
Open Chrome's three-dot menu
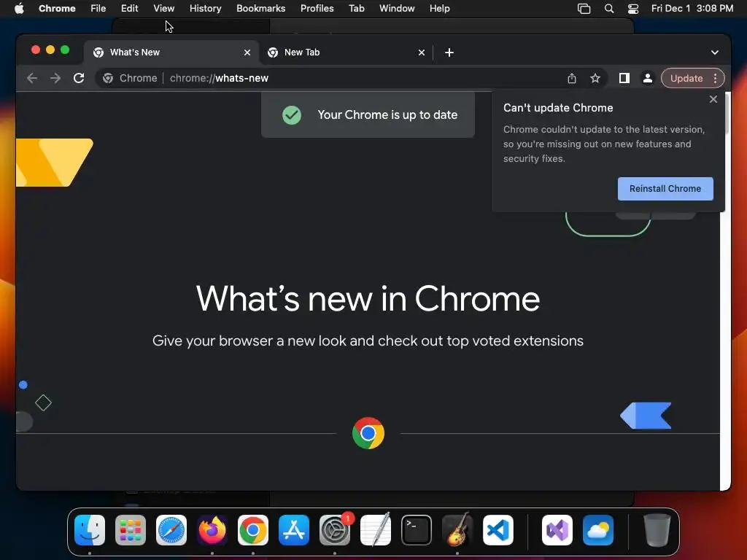[x=715, y=79]
